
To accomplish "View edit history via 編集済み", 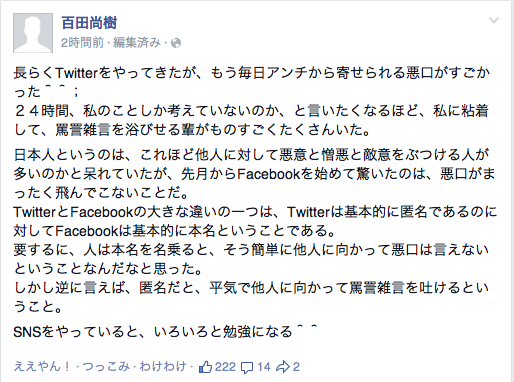I will [x=137, y=43].
